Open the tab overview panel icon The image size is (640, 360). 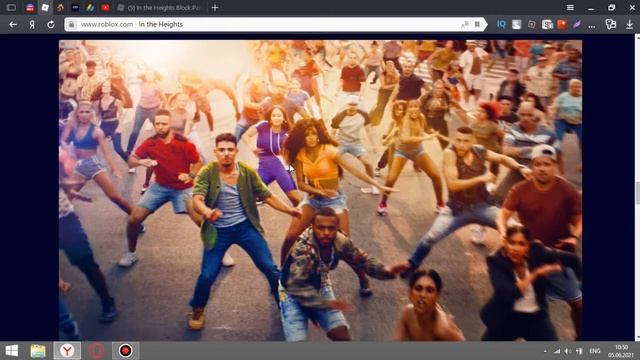point(11,7)
